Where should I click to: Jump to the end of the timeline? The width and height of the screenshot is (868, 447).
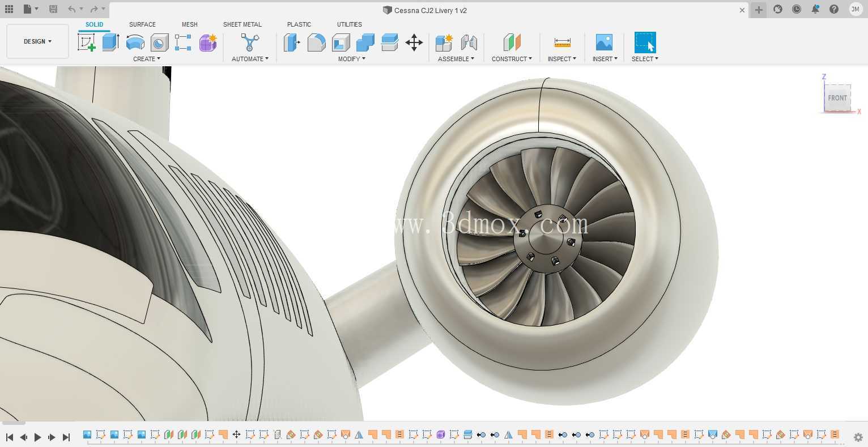click(x=66, y=437)
